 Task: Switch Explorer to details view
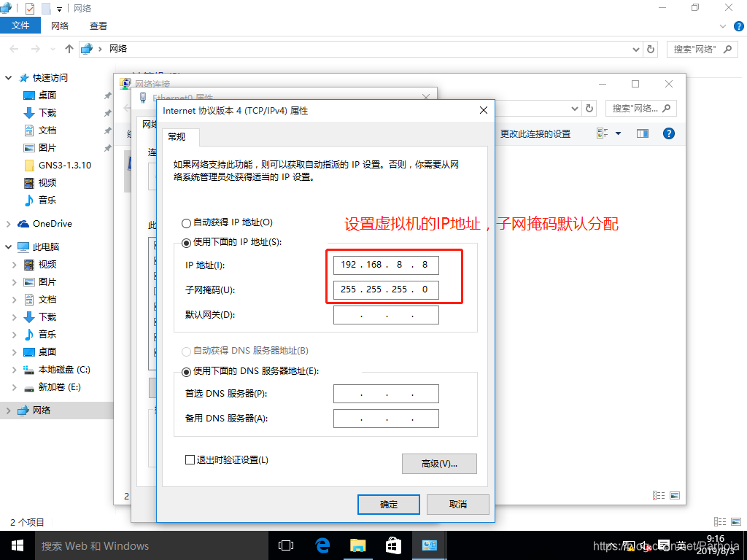pyautogui.click(x=720, y=522)
